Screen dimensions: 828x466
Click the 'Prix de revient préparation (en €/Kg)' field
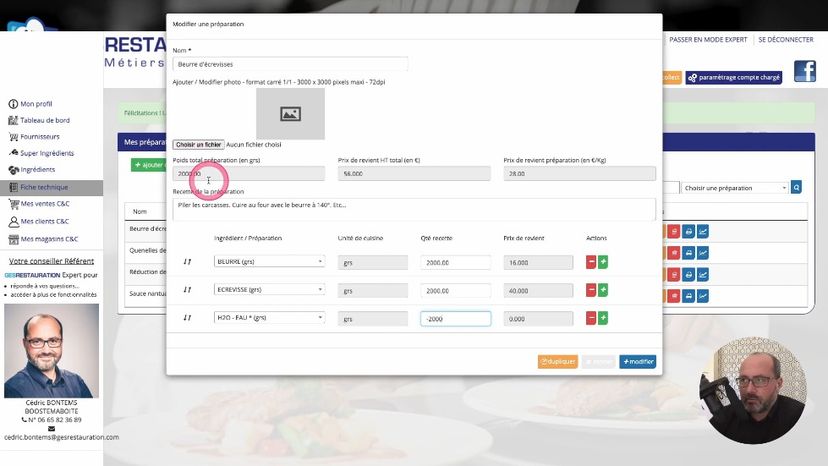[x=579, y=173]
